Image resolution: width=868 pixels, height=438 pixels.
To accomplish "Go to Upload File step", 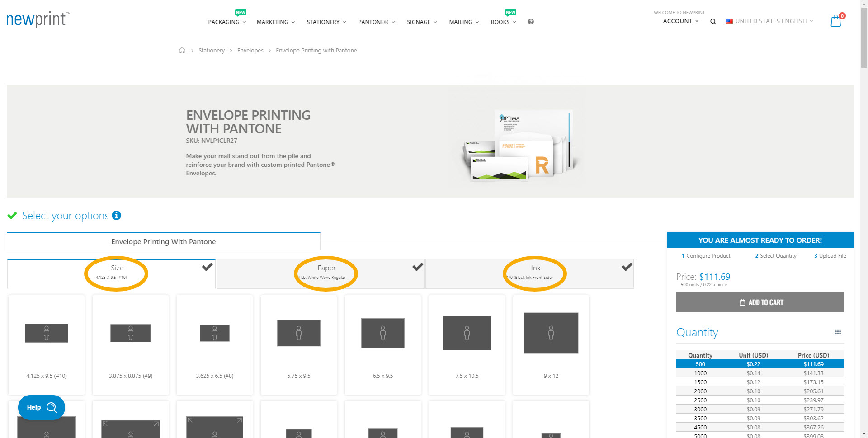I will [x=830, y=256].
